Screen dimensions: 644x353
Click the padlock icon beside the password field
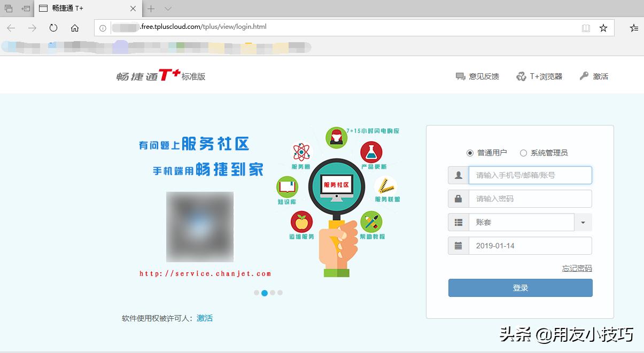pos(457,198)
